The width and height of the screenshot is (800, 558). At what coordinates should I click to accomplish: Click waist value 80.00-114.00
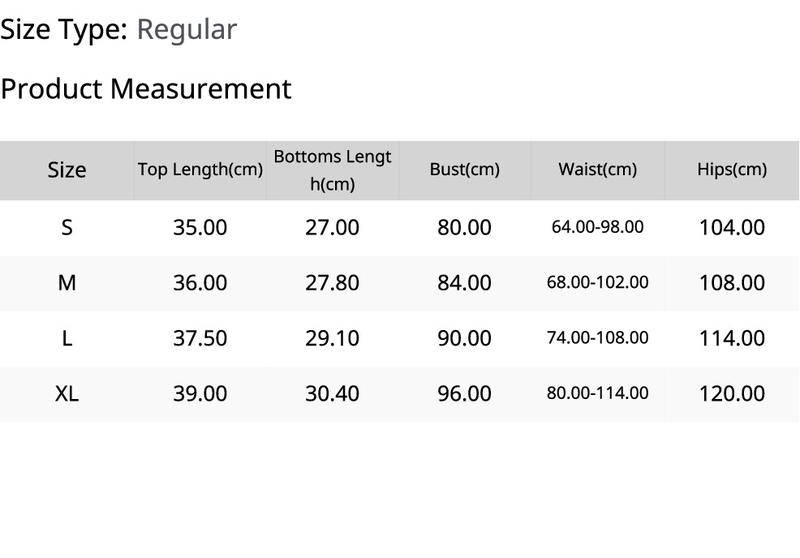pos(597,393)
